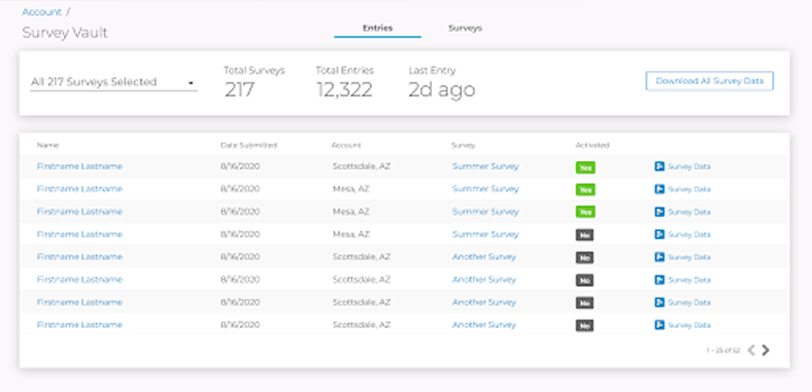Click Download All Survey Data button
Viewport: 812px width, 392px height.
[709, 81]
